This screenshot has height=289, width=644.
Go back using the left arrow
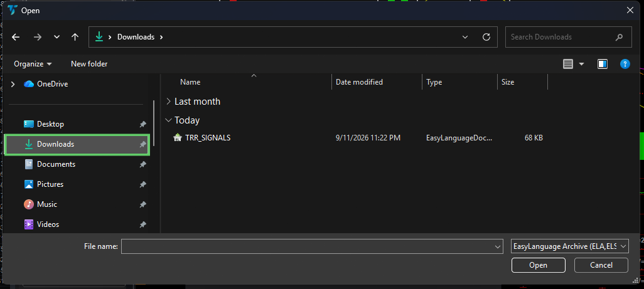coord(16,37)
